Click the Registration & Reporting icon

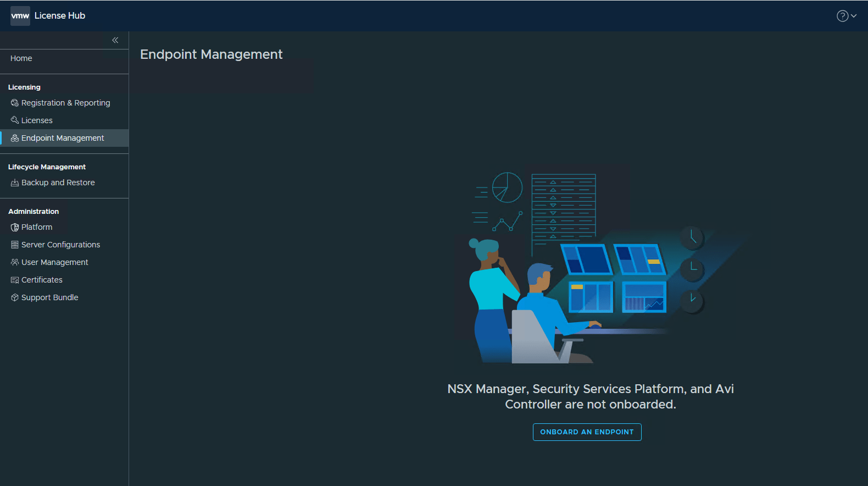click(x=15, y=103)
